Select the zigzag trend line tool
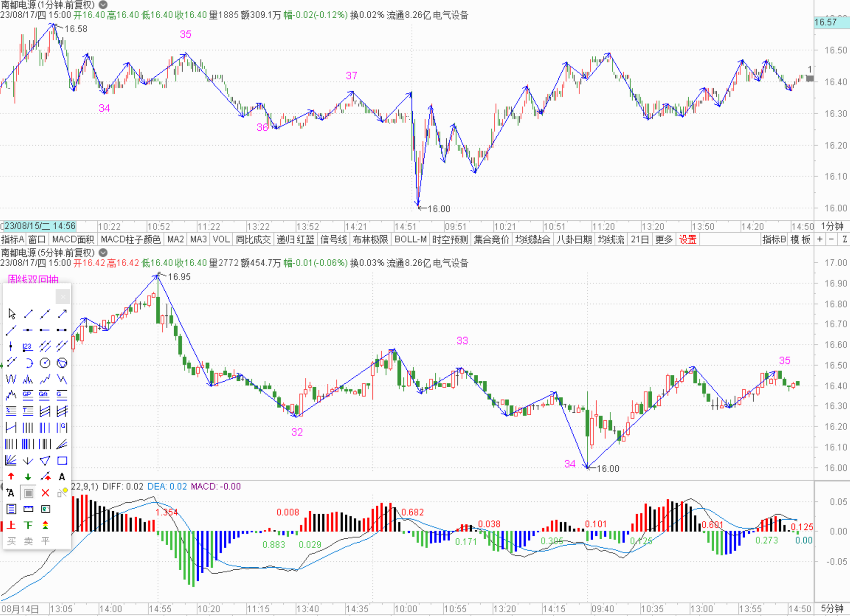850x616 pixels. click(45, 379)
